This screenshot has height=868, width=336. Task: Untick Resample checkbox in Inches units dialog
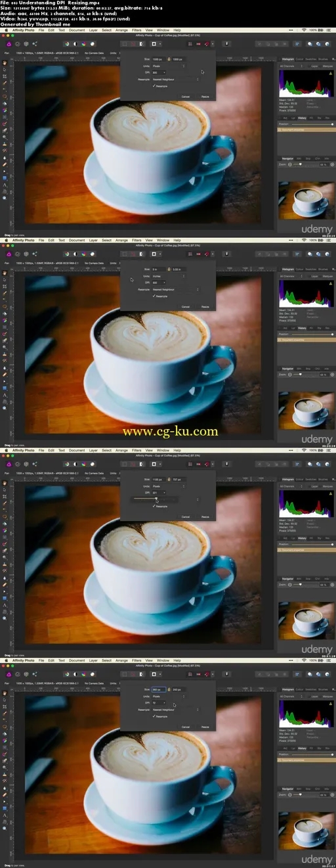pyautogui.click(x=154, y=296)
